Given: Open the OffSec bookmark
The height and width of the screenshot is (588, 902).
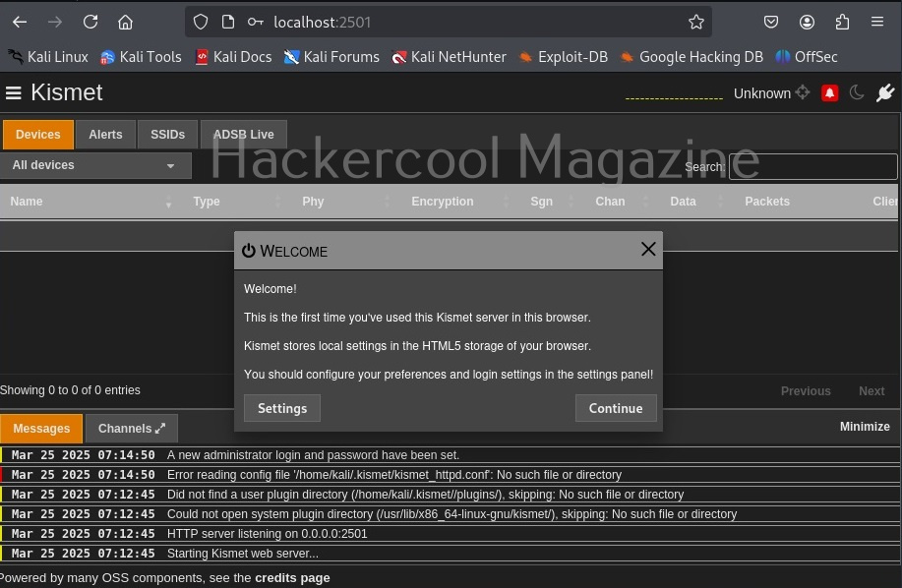Looking at the screenshot, I should click(807, 57).
